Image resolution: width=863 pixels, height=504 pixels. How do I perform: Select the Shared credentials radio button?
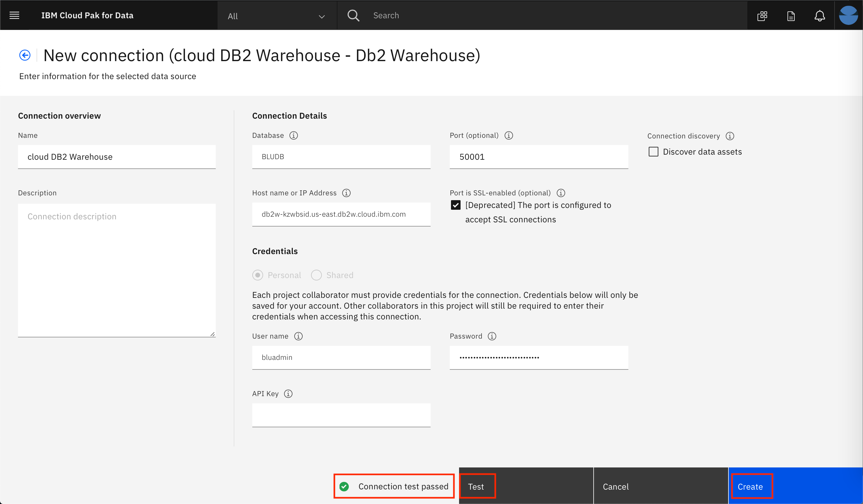(x=316, y=275)
